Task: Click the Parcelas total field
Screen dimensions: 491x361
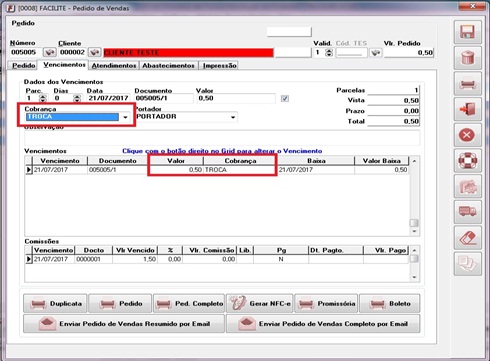Action: (393, 90)
